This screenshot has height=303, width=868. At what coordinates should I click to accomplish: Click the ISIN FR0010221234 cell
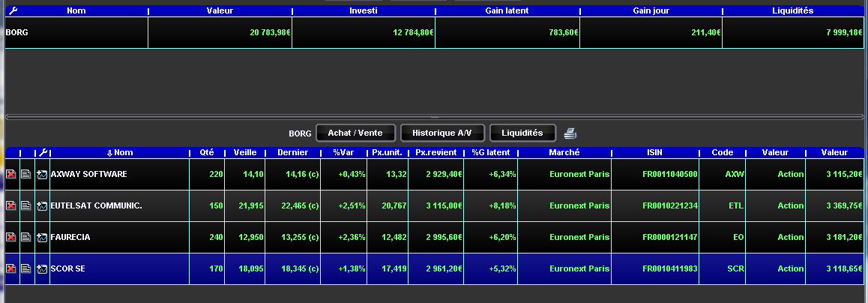point(655,206)
